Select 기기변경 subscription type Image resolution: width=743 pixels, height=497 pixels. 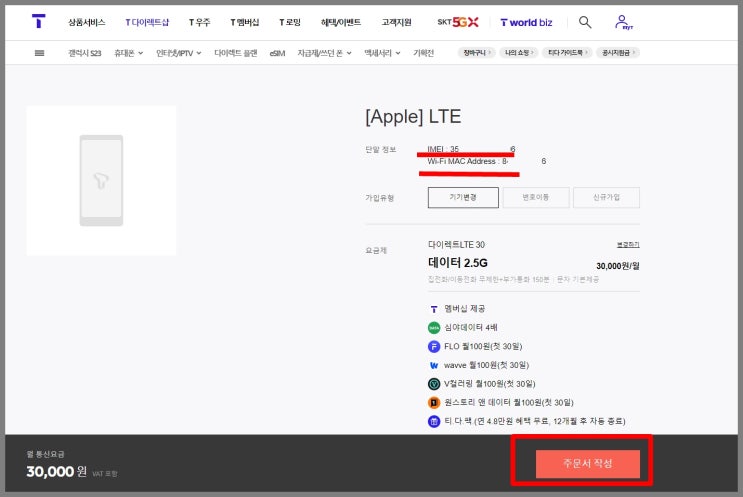(463, 197)
